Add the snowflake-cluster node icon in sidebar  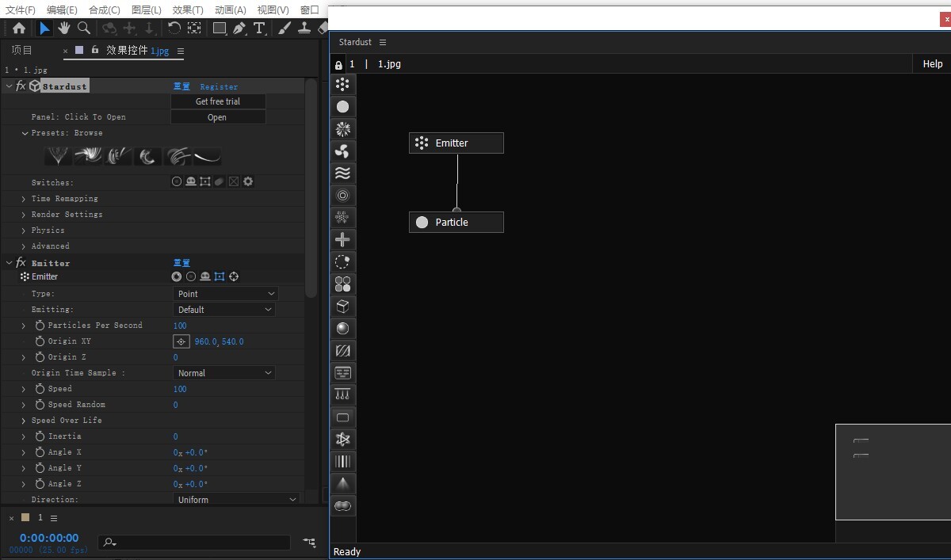(342, 217)
